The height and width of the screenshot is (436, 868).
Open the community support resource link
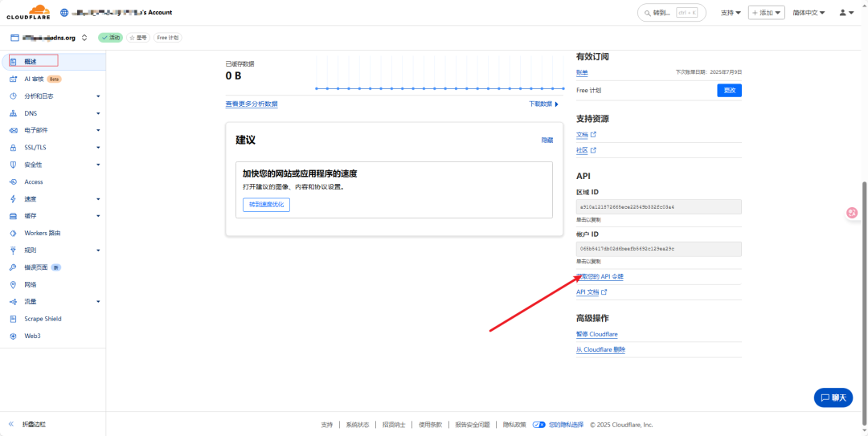click(x=586, y=150)
